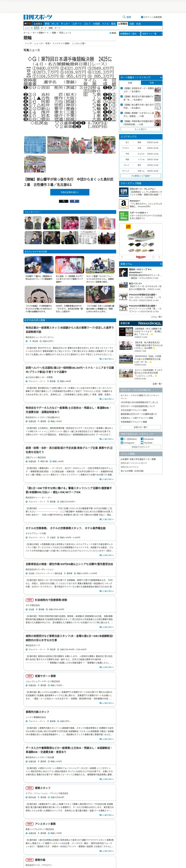Image resolution: width=186 pixels, height=868 pixels.
Task: Click the スポーツ×SDGs logo icon
Action: [x=124, y=216]
